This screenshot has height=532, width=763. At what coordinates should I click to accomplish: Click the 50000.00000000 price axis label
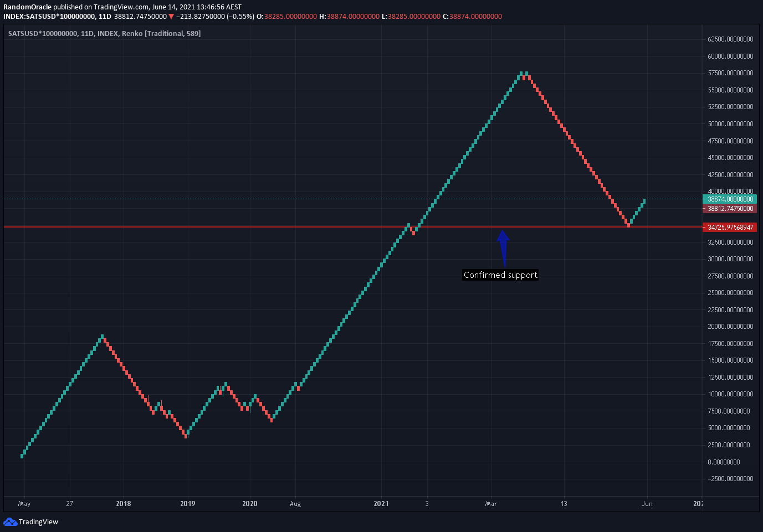tap(730, 124)
